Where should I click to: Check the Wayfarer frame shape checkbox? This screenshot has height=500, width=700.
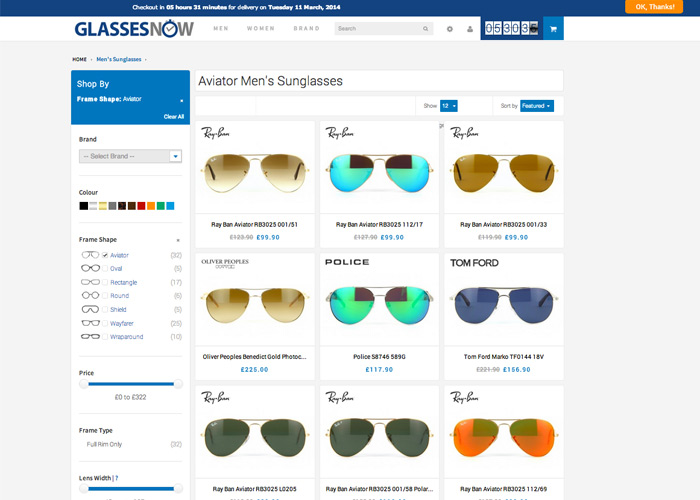click(x=105, y=324)
